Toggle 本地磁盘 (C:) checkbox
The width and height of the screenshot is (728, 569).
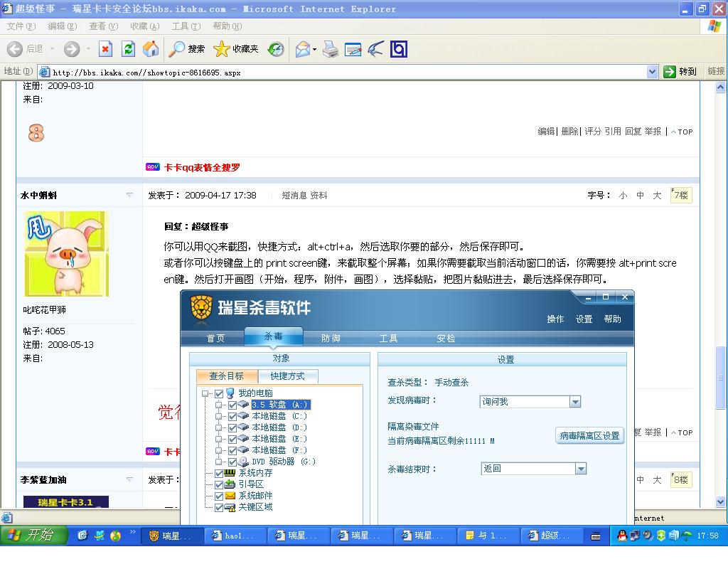pos(232,417)
